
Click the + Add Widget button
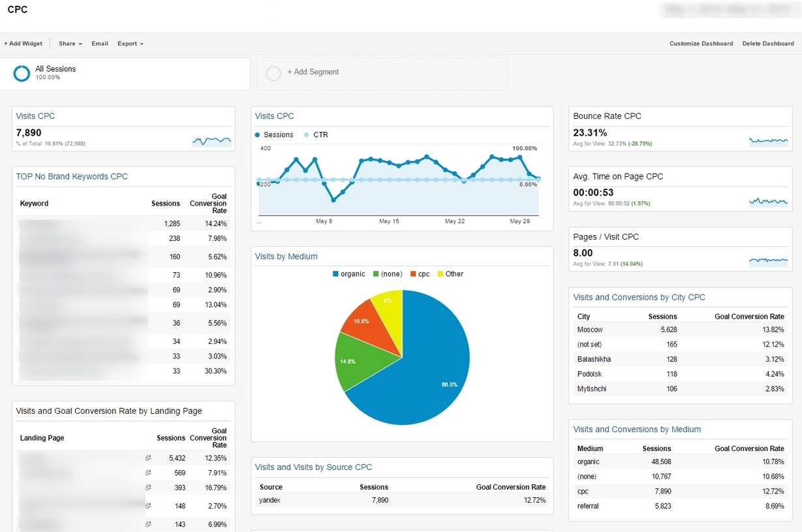(x=23, y=44)
